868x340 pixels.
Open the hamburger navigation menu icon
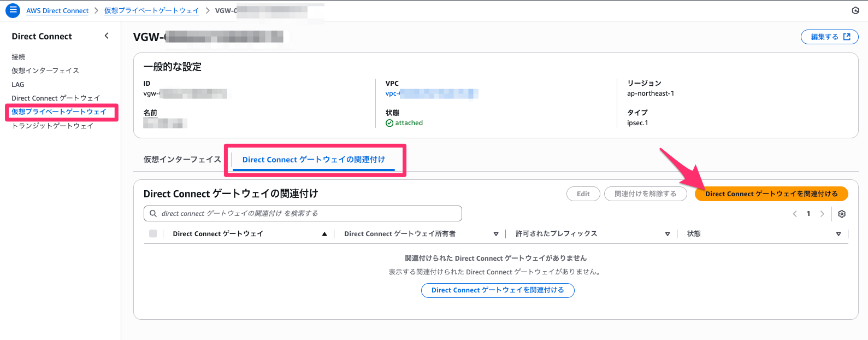tap(13, 10)
